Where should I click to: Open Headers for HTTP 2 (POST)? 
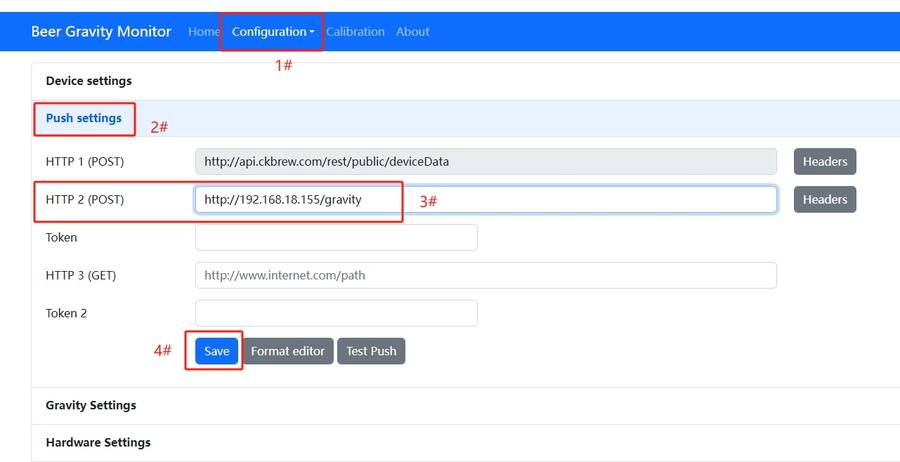pyautogui.click(x=824, y=200)
